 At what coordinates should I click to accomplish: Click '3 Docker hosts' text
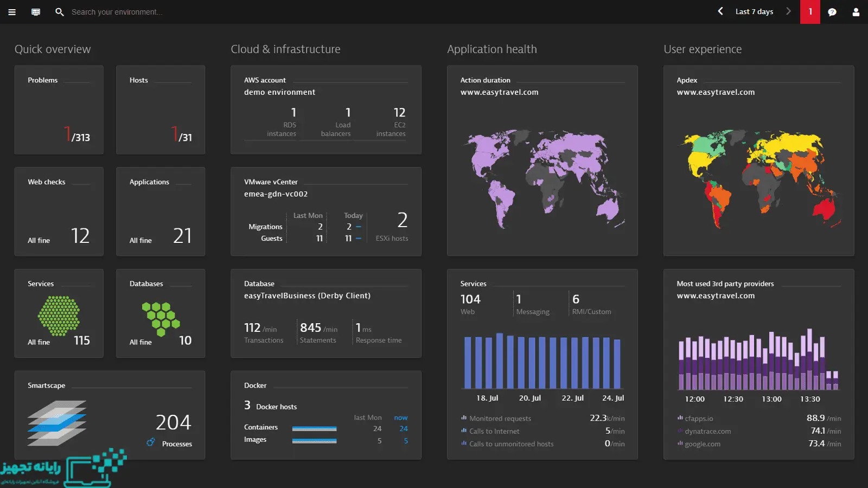click(270, 406)
